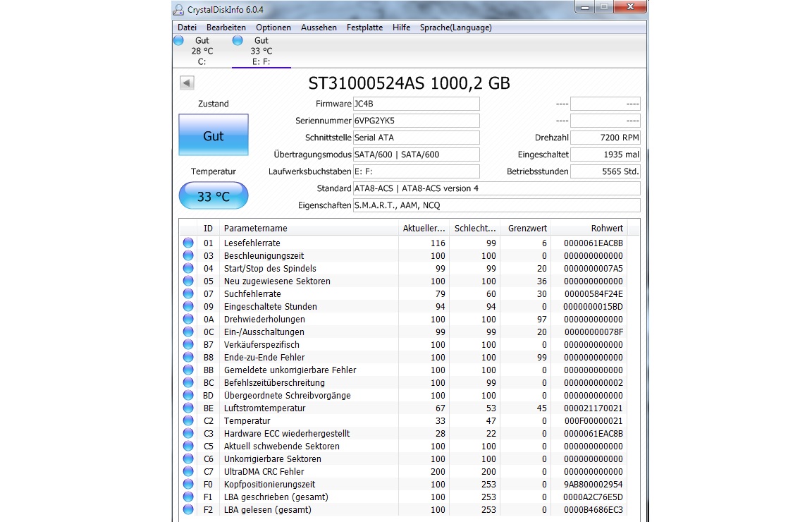812x522 pixels.
Task: Click the 33 °C temperature button
Action: 214,196
